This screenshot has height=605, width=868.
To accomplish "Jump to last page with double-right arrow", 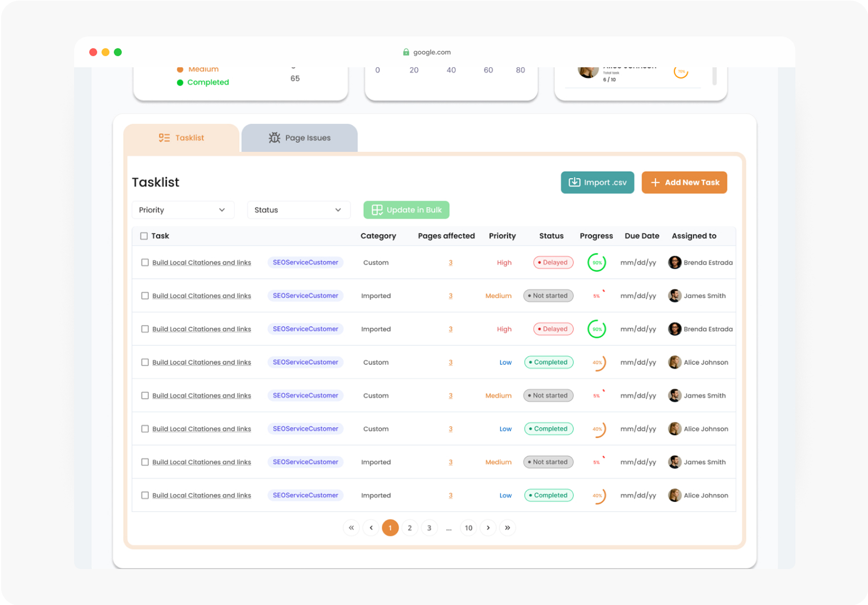I will (x=507, y=528).
